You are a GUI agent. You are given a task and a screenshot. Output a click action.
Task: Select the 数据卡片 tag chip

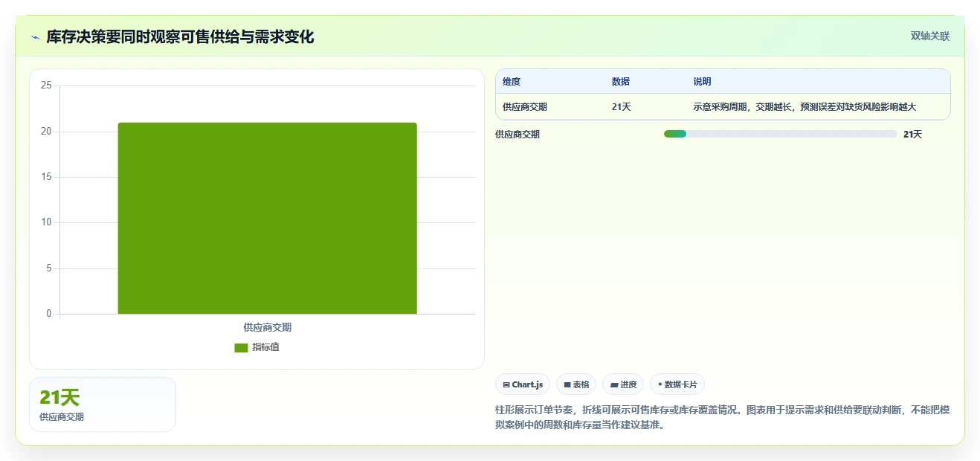(677, 384)
